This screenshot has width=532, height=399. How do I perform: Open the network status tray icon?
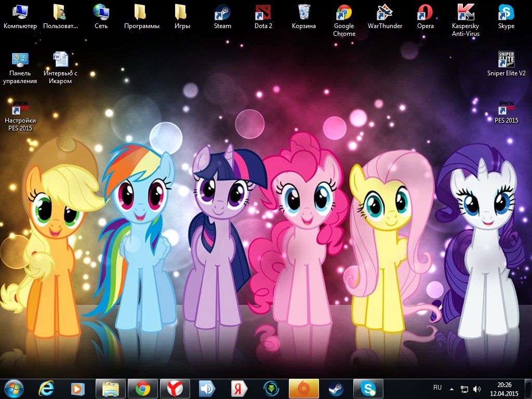pyautogui.click(x=464, y=389)
